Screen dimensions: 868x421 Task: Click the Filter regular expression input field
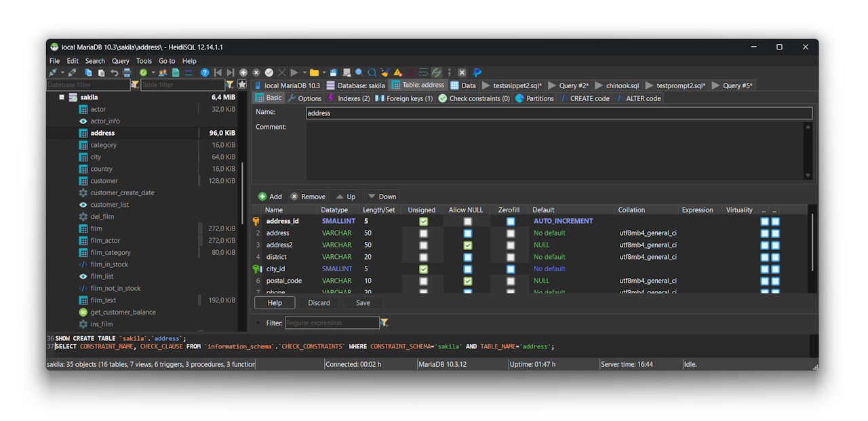pyautogui.click(x=332, y=323)
